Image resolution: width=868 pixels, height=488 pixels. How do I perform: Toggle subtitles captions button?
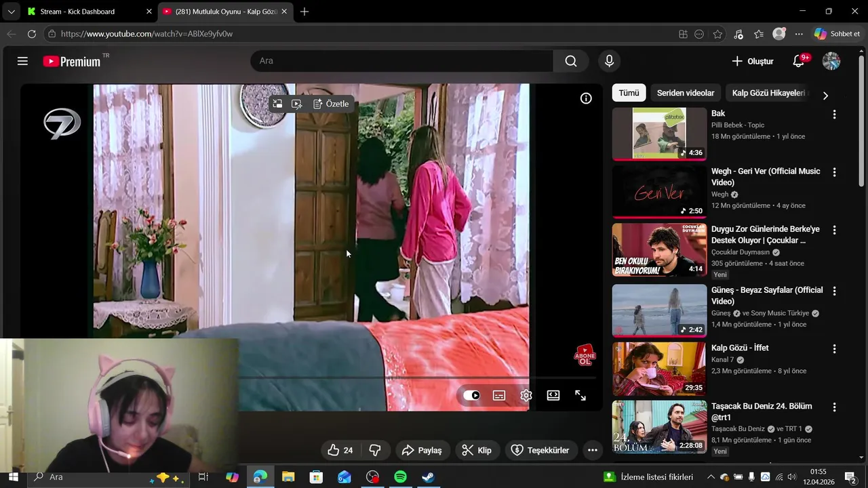coord(499,395)
